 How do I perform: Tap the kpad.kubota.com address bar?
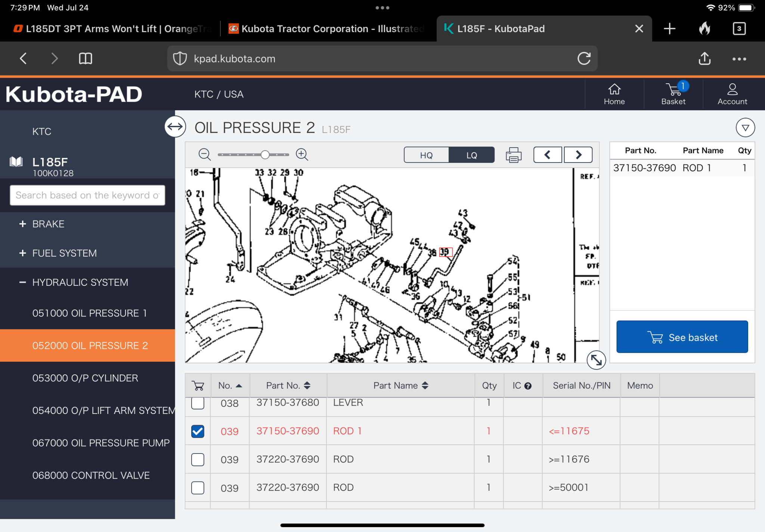pos(382,59)
